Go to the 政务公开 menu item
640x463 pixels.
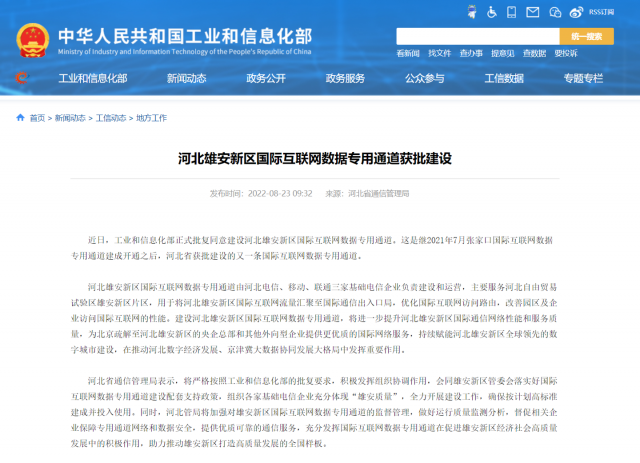point(266,77)
